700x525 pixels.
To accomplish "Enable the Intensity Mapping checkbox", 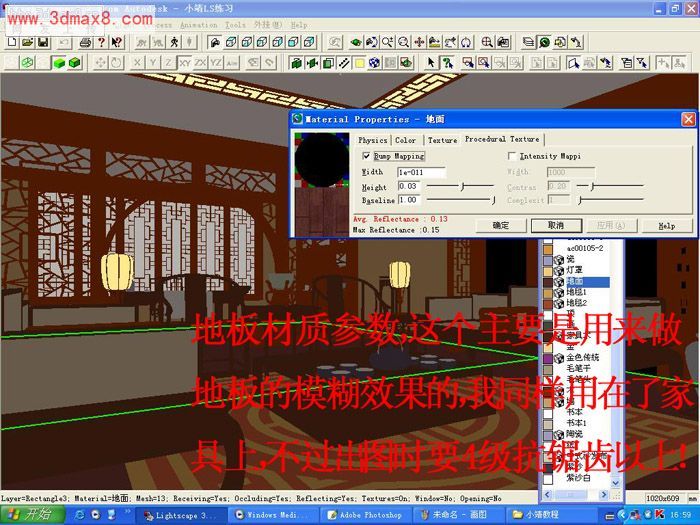I will point(513,157).
